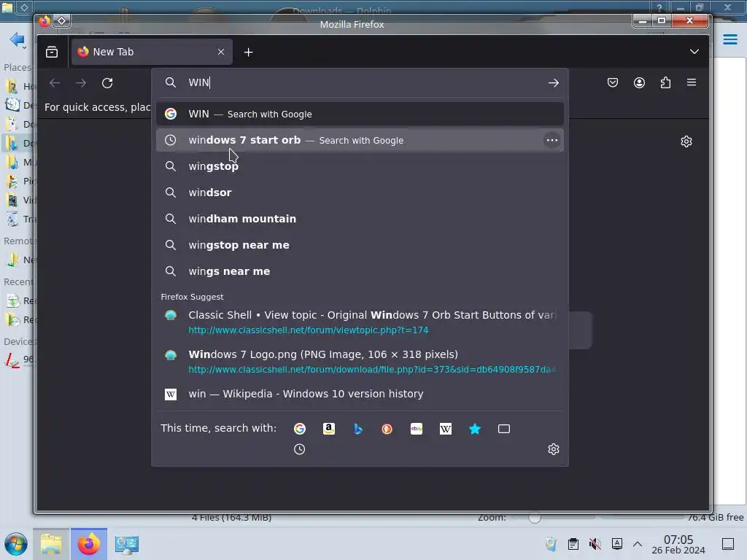
Task: Open the Firefox account menu
Action: (639, 83)
